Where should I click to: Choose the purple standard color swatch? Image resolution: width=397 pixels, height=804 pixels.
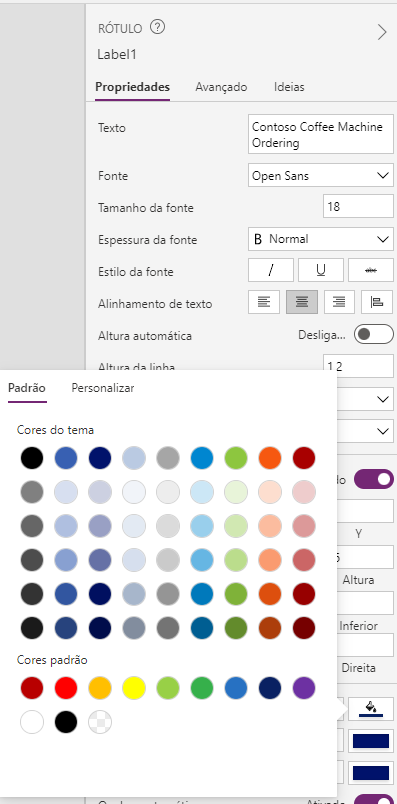pos(304,688)
